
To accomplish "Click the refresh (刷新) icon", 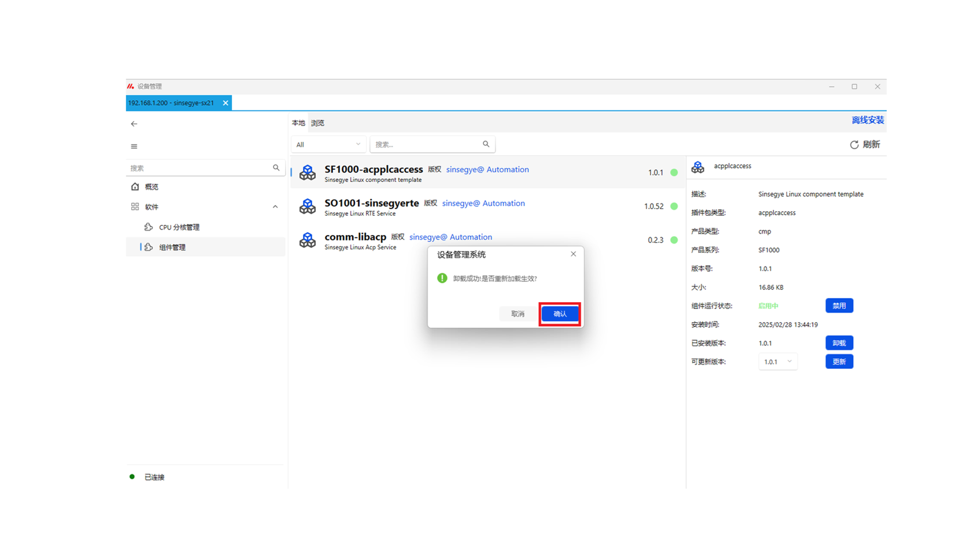I will point(854,145).
